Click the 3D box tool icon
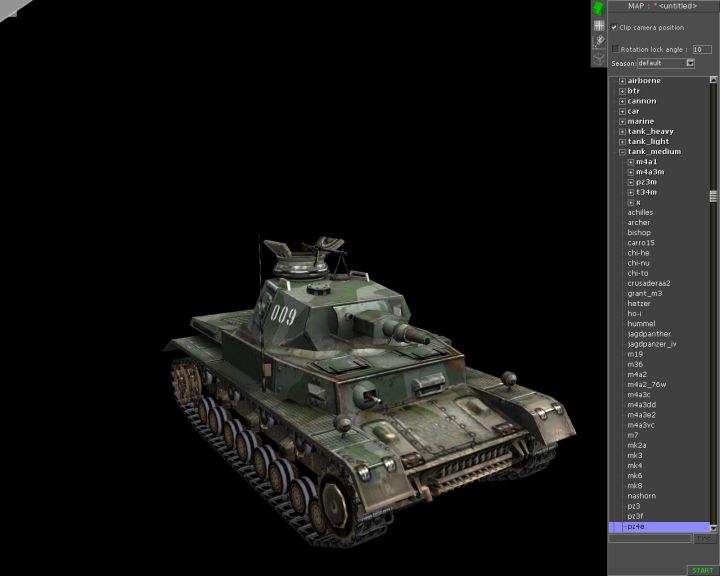Screen dimensions: 720x576 (x=599, y=58)
